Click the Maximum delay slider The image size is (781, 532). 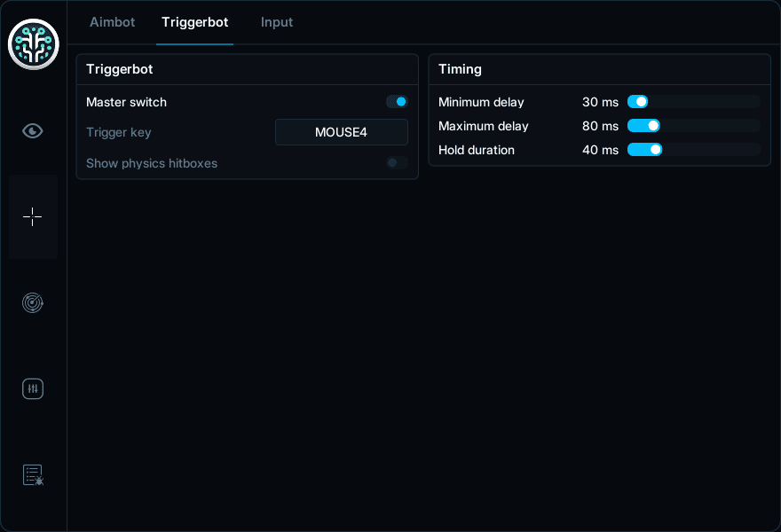[x=694, y=125]
